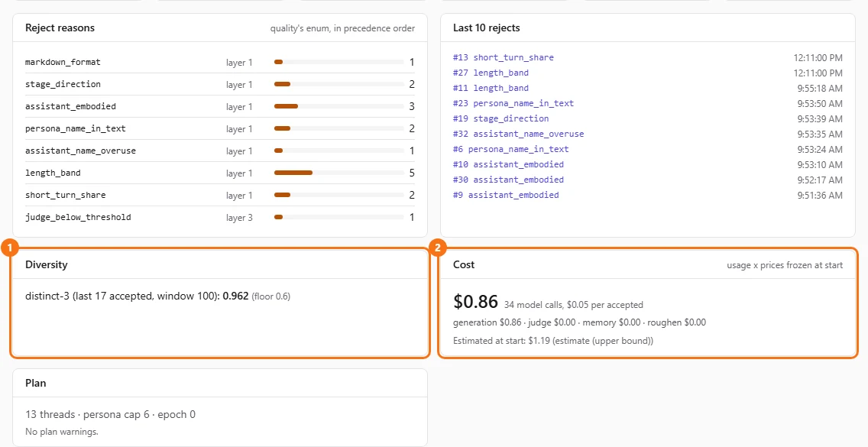Click "quality's enum, in precedence order" note

tap(342, 28)
